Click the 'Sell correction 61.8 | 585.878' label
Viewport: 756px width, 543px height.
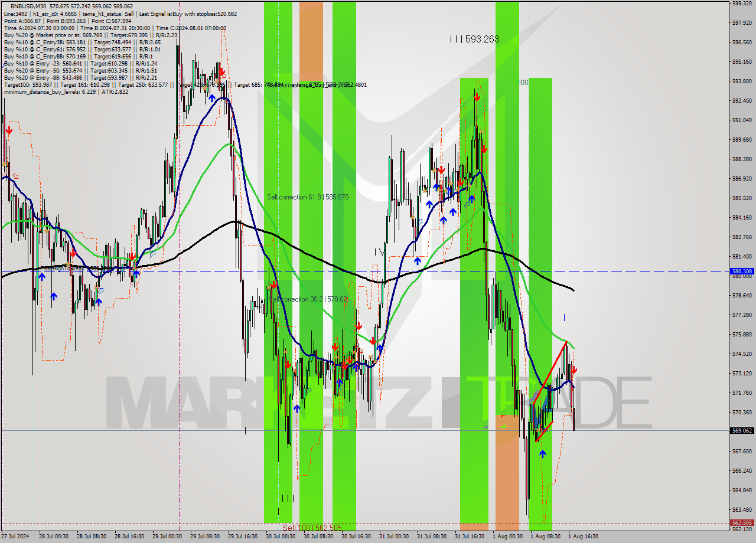(308, 197)
